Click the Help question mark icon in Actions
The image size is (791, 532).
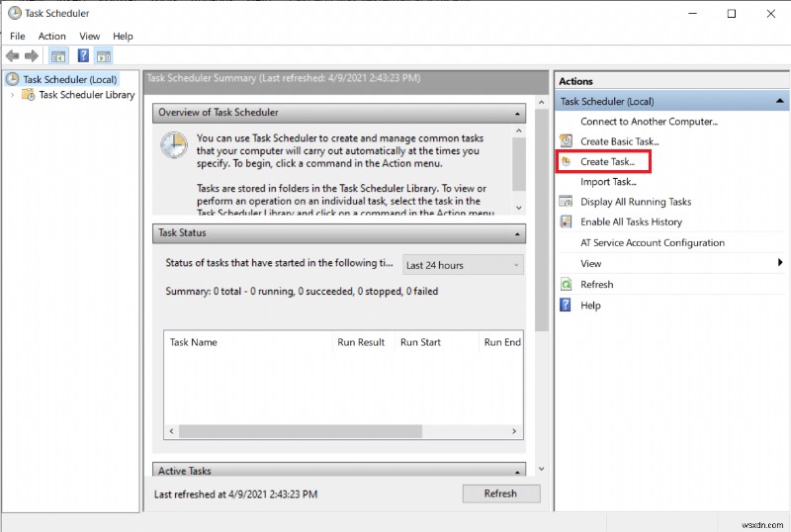point(566,305)
